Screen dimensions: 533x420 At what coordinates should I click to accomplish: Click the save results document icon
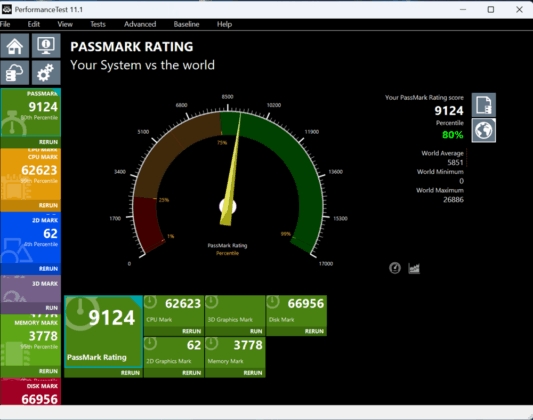(x=483, y=105)
